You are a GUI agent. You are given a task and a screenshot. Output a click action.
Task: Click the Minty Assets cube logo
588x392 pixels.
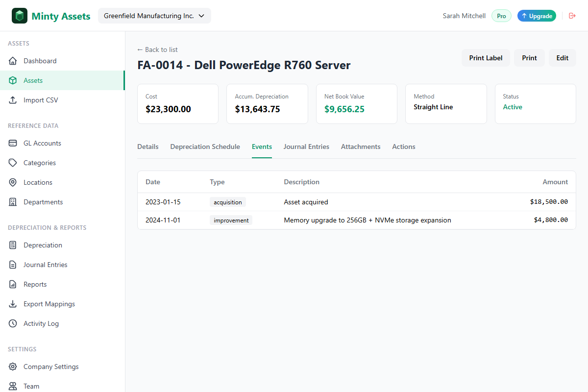[20, 16]
